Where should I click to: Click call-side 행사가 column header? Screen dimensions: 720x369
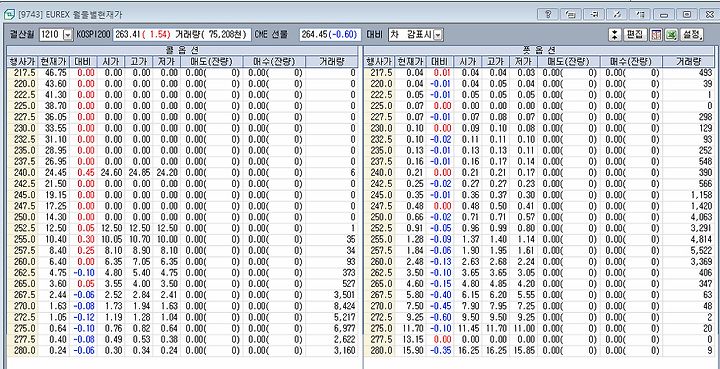tap(22, 62)
